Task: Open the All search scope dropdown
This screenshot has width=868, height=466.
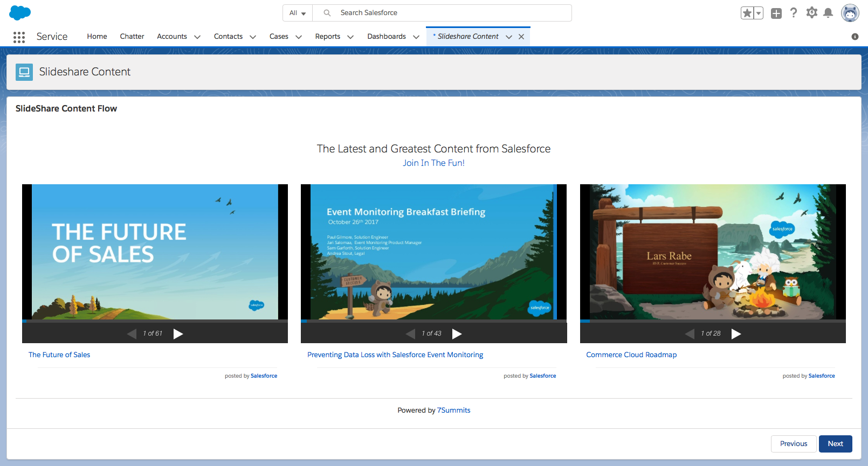Action: pyautogui.click(x=298, y=13)
